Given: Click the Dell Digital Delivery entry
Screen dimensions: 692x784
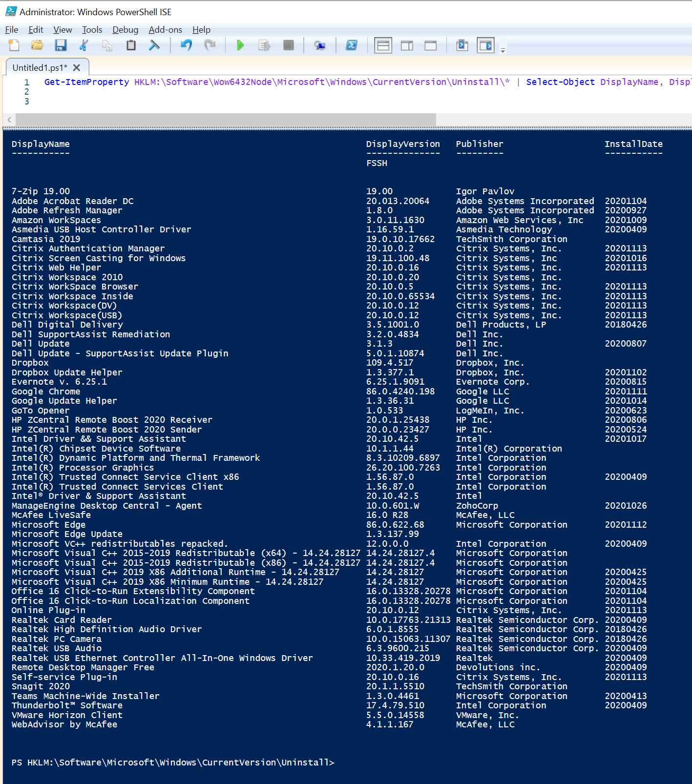Looking at the screenshot, I should coord(67,325).
